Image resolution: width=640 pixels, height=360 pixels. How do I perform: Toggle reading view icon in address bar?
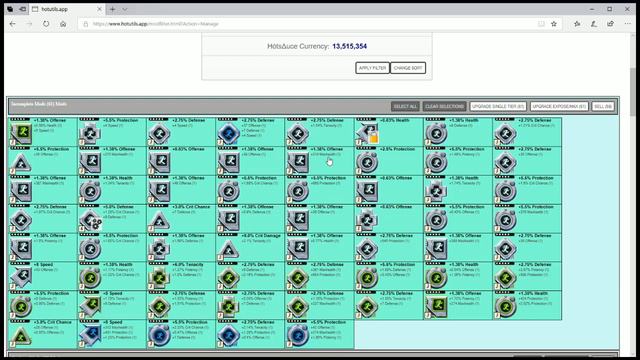tap(541, 24)
